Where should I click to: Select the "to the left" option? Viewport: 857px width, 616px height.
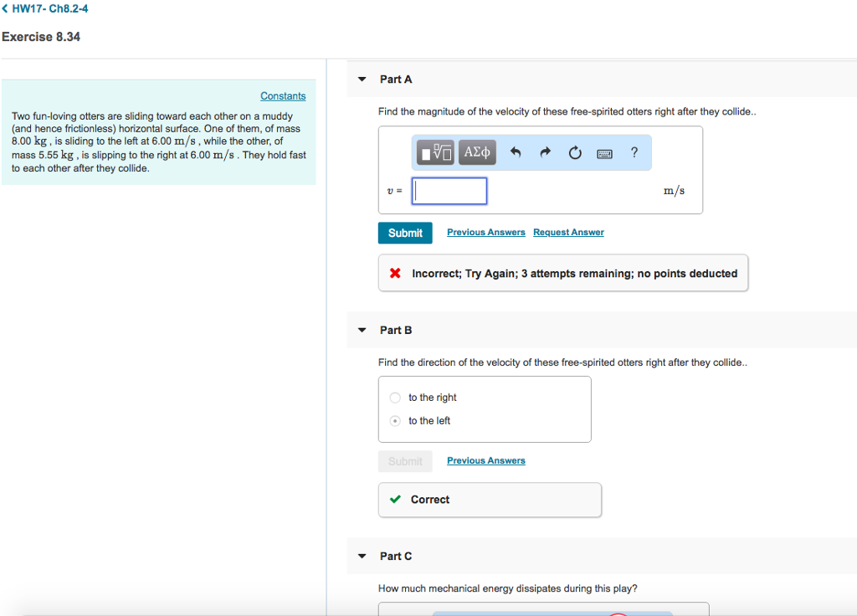[395, 421]
